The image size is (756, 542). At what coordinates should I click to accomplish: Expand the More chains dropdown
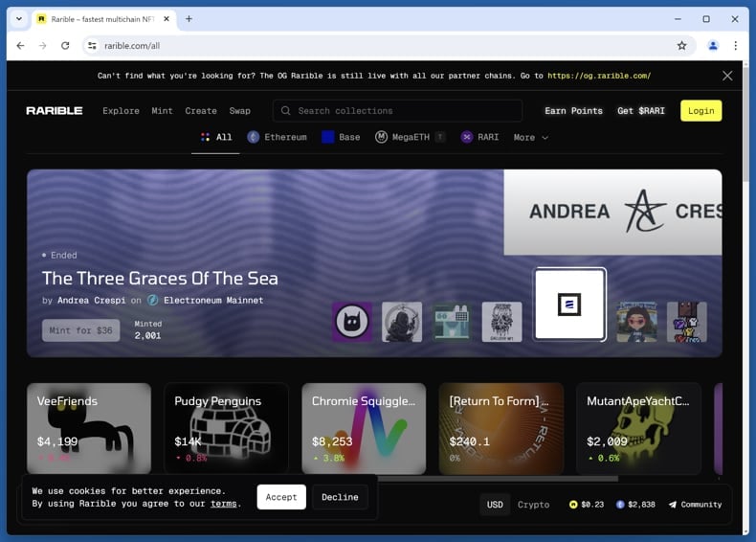tap(531, 138)
